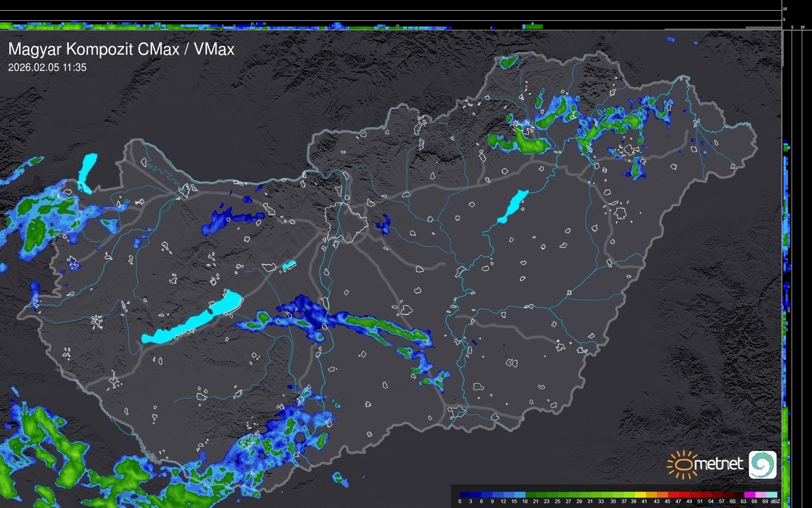
Task: Click the 5 km label on top profile
Action: (x=784, y=20)
